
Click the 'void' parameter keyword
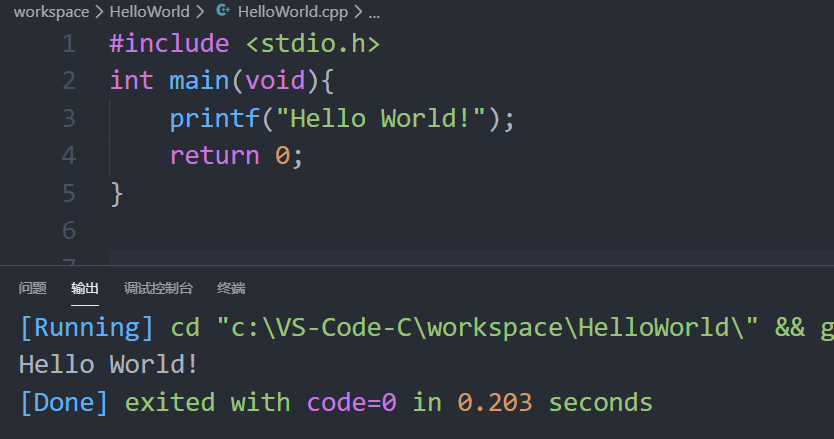[x=275, y=81]
